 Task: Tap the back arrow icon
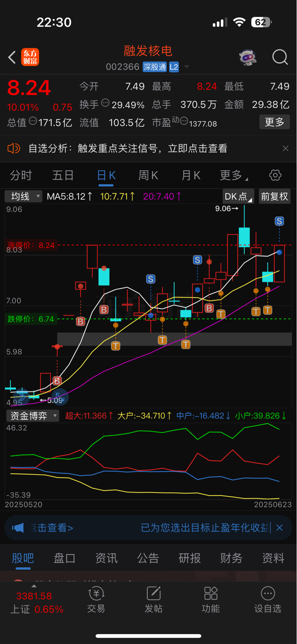[x=12, y=58]
